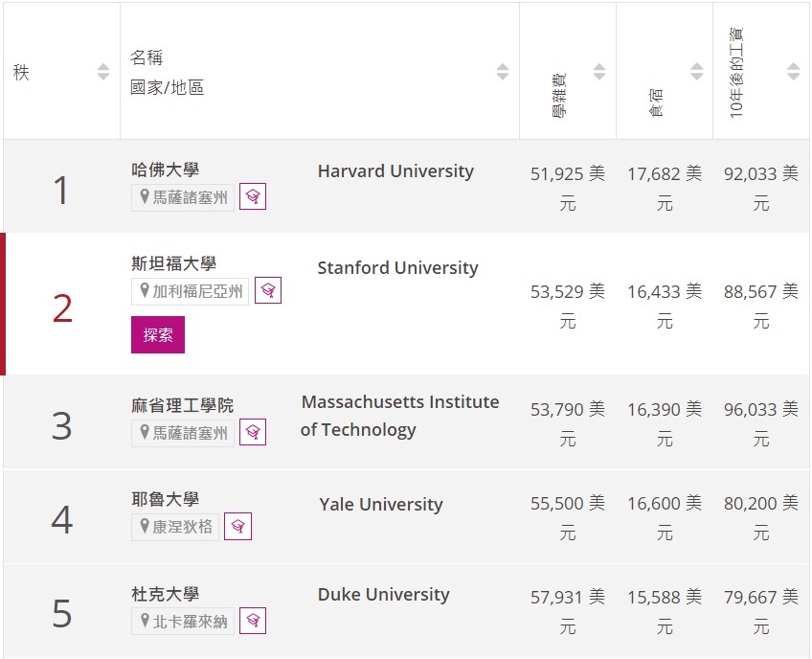Click the graduation cap icon beside Harvard's 馬薩諸塞州 tag

click(253, 196)
